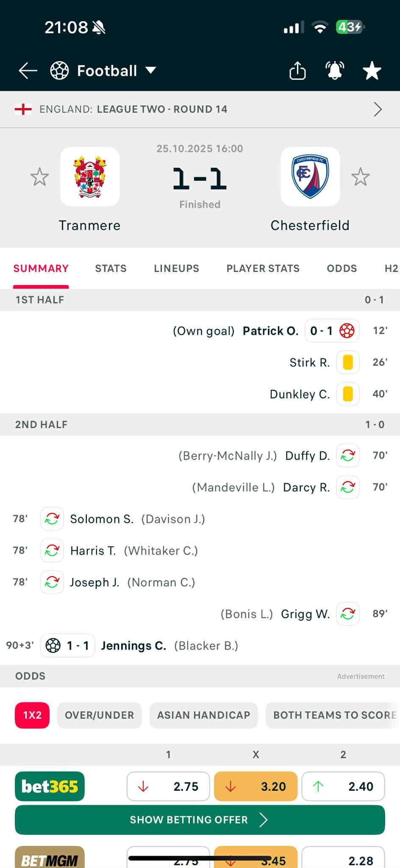
Task: Tap the share icon in header
Action: 297,70
